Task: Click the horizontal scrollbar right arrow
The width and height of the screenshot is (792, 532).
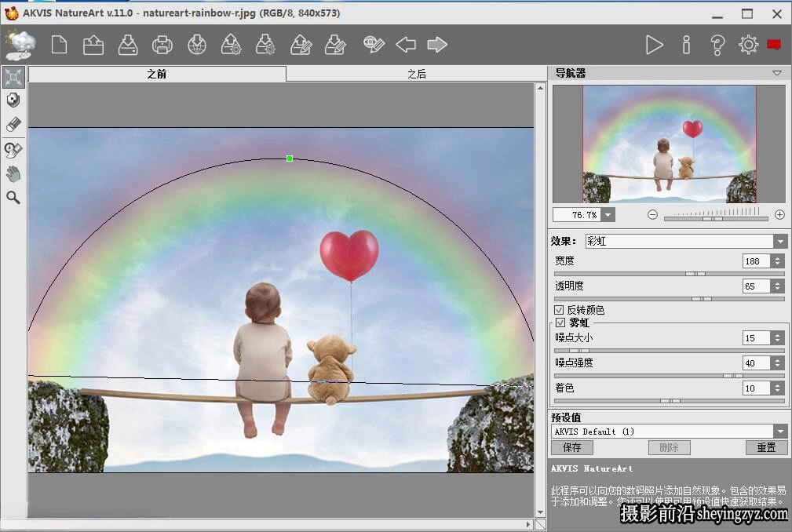Action: click(x=528, y=524)
